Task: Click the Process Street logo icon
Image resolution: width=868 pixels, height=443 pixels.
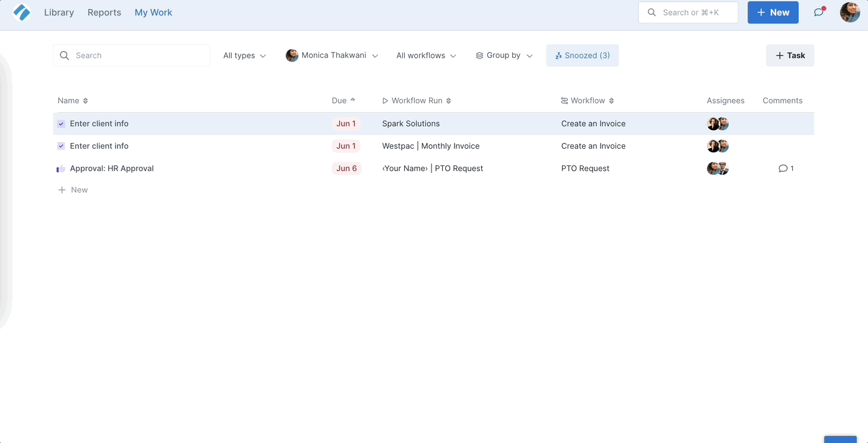Action: point(22,12)
